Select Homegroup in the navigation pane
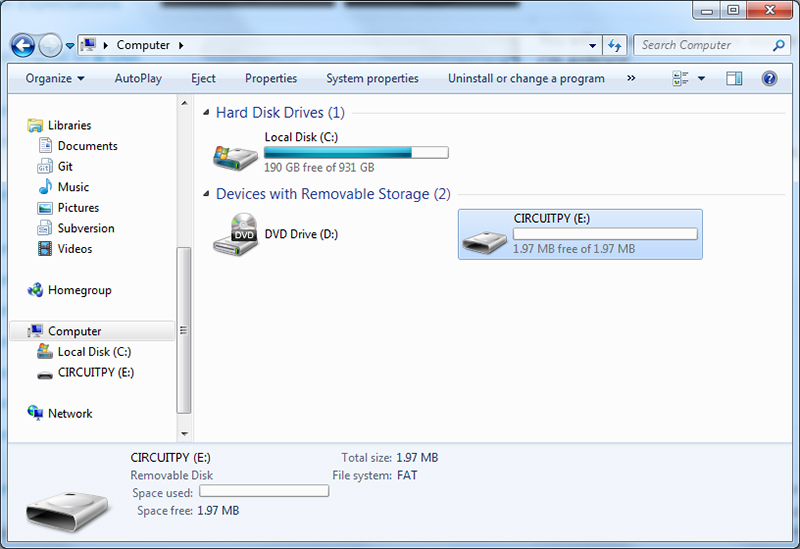This screenshot has height=549, width=800. (x=79, y=290)
